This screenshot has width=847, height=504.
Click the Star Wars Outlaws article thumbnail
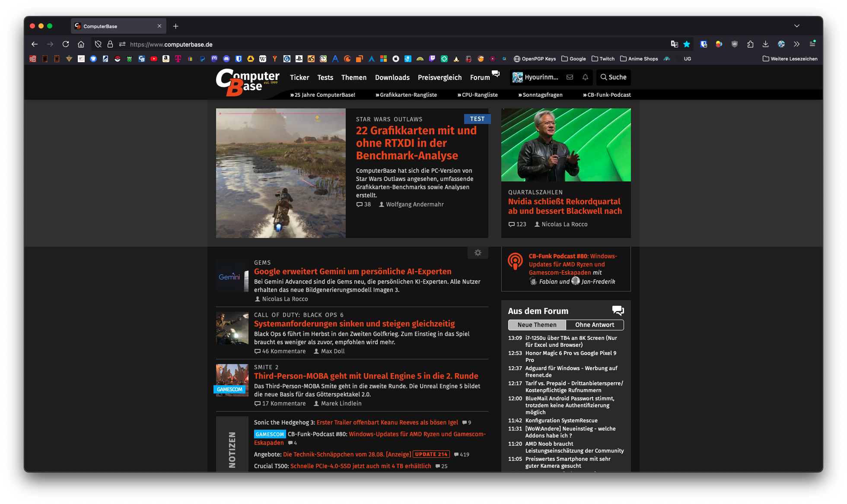tap(280, 173)
